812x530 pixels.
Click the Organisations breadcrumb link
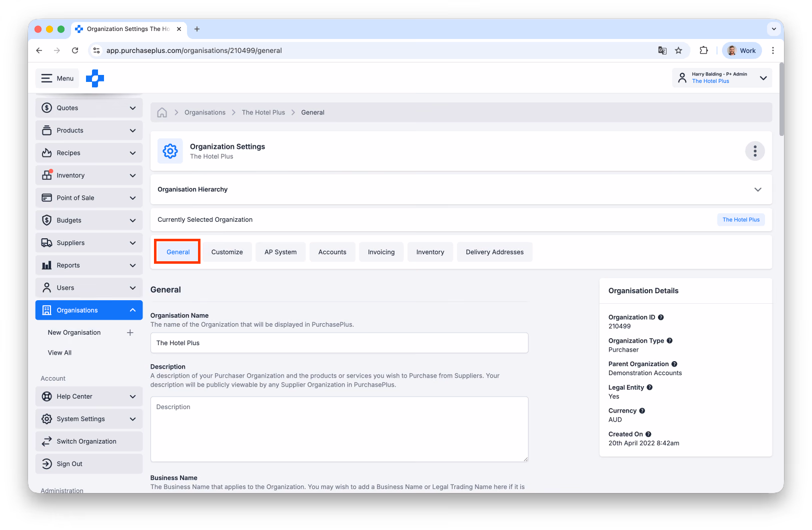(205, 112)
